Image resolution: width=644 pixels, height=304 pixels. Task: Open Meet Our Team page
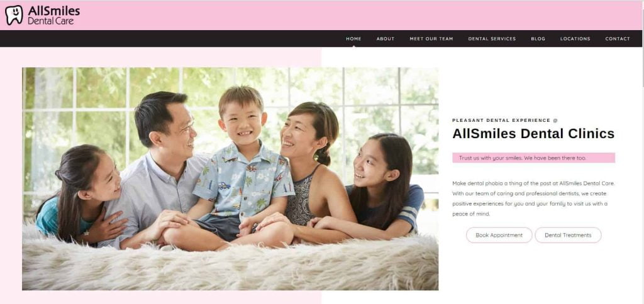431,38
